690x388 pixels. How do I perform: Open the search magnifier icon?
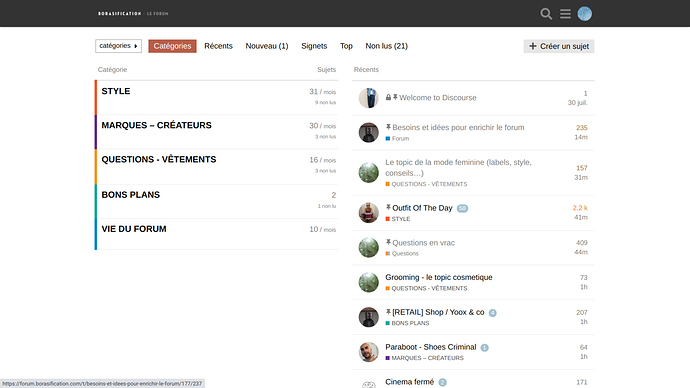click(546, 14)
